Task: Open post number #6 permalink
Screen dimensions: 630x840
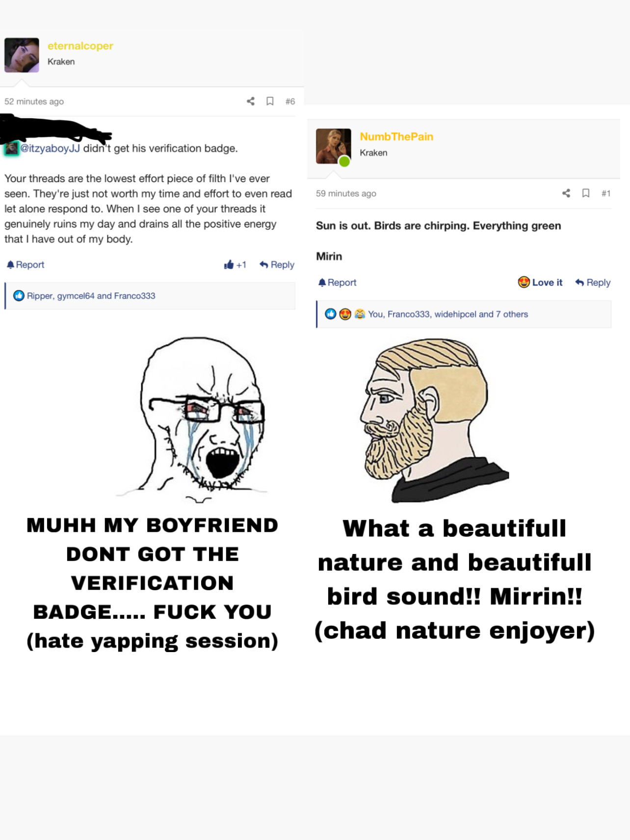Action: [x=290, y=101]
